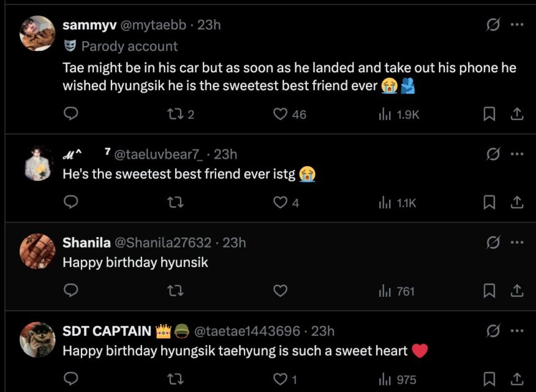
Task: Open sammyv's profile picture
Action: tap(38, 34)
